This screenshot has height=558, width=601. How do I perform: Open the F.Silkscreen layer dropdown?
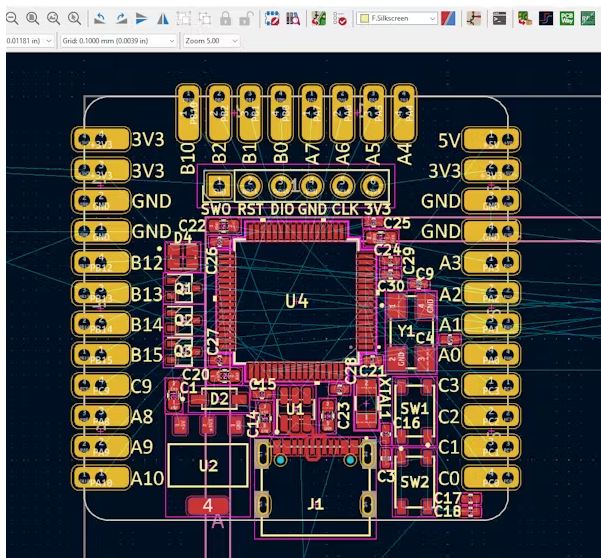[397, 18]
